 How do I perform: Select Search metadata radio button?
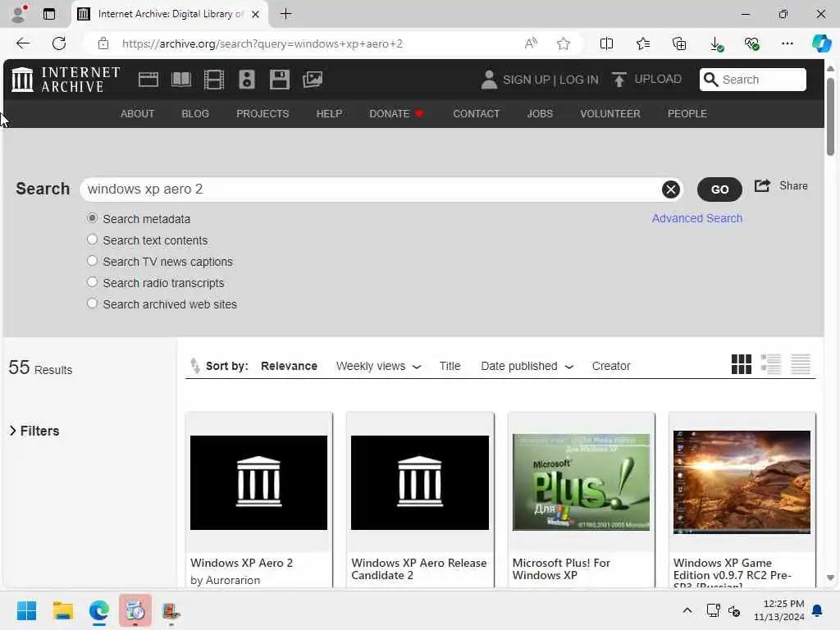pos(92,218)
